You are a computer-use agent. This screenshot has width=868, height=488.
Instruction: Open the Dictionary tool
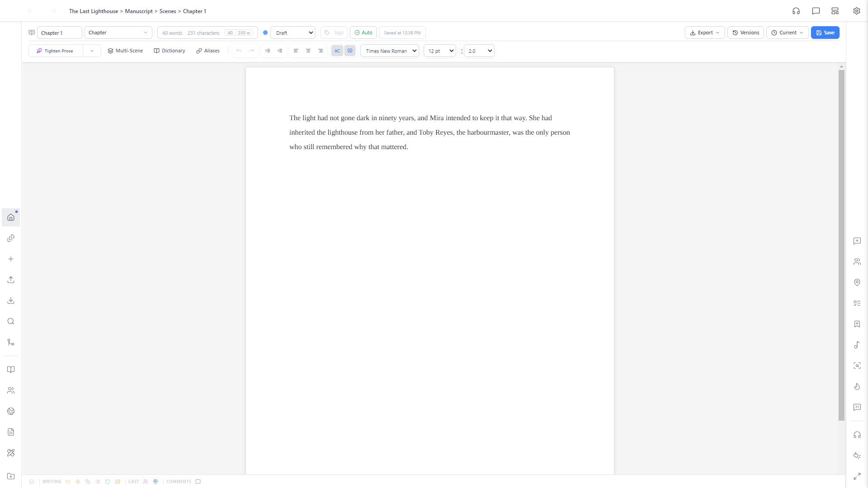tap(170, 51)
